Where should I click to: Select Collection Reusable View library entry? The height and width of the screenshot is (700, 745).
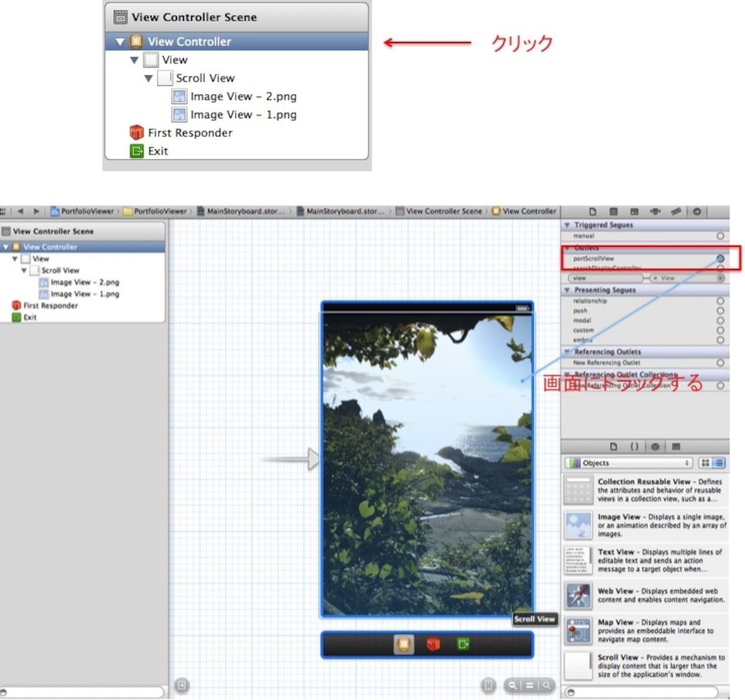[x=646, y=490]
